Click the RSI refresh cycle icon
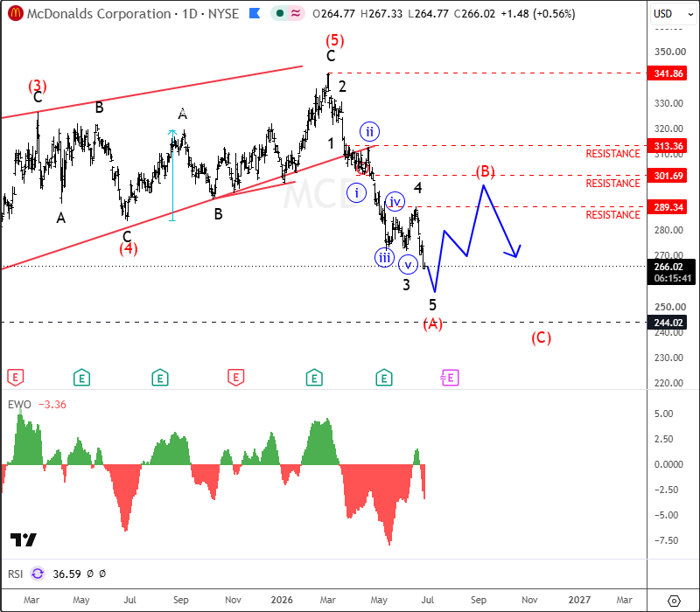The image size is (700, 612). [38, 574]
